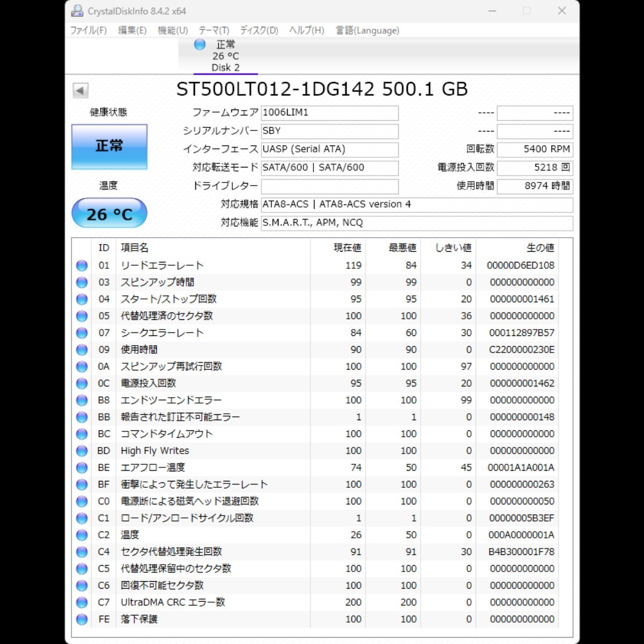Click raw value 000112897B57
This screenshot has width=644, height=644.
(x=522, y=333)
